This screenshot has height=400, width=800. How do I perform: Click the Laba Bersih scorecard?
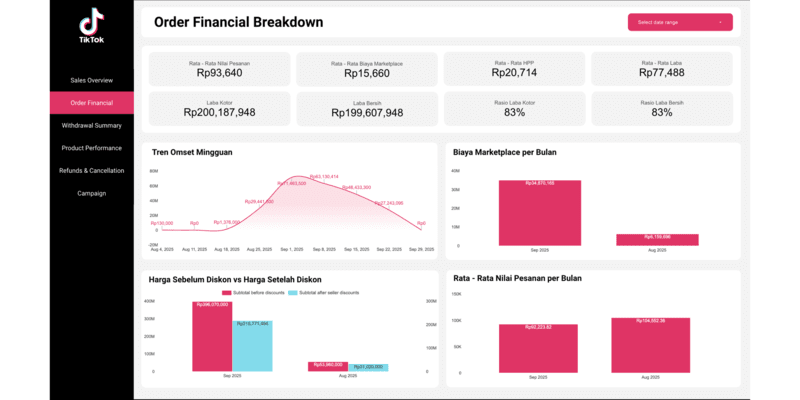coord(364,108)
